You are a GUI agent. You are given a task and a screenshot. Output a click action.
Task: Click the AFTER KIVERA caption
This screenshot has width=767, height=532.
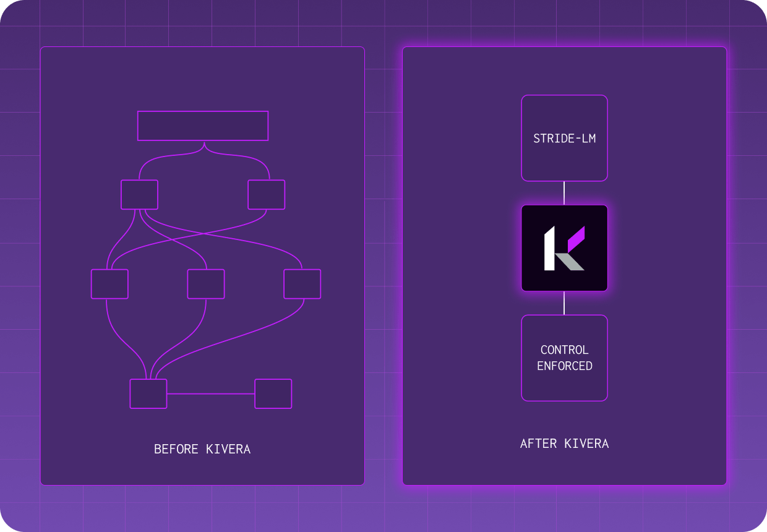(564, 444)
